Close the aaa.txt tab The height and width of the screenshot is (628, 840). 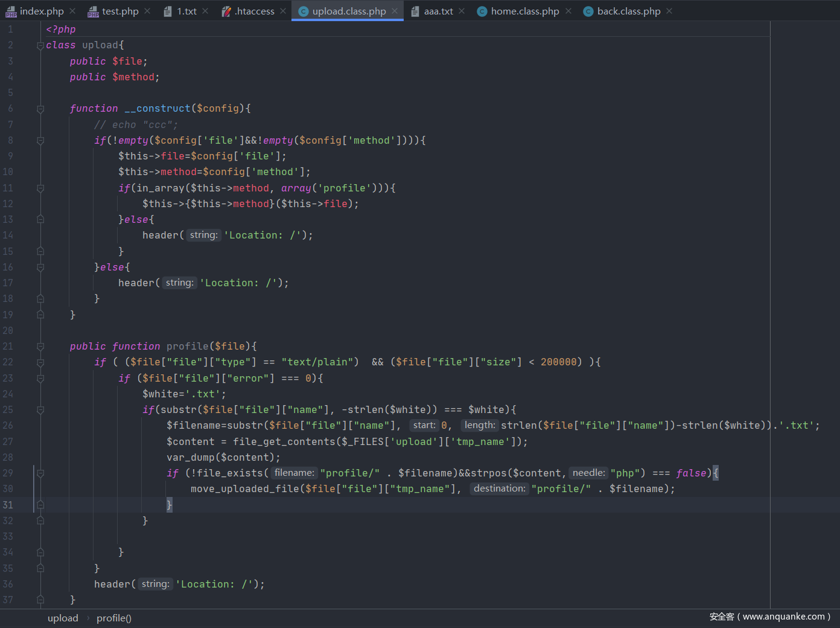click(x=462, y=11)
